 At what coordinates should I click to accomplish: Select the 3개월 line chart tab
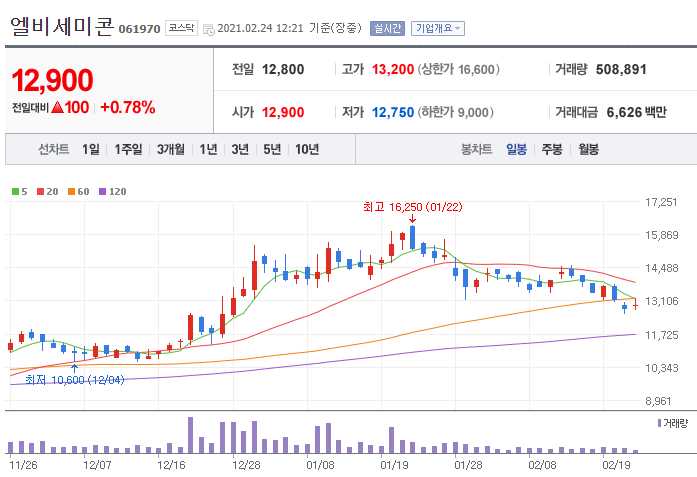point(171,149)
